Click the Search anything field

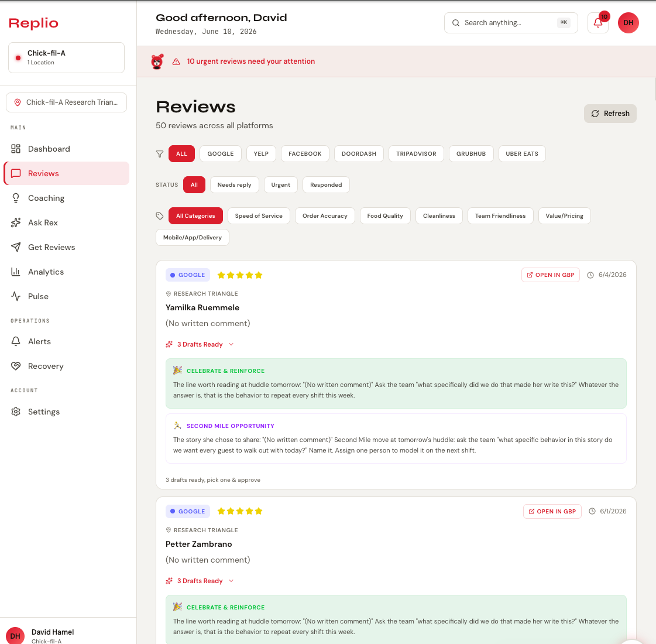click(x=511, y=23)
